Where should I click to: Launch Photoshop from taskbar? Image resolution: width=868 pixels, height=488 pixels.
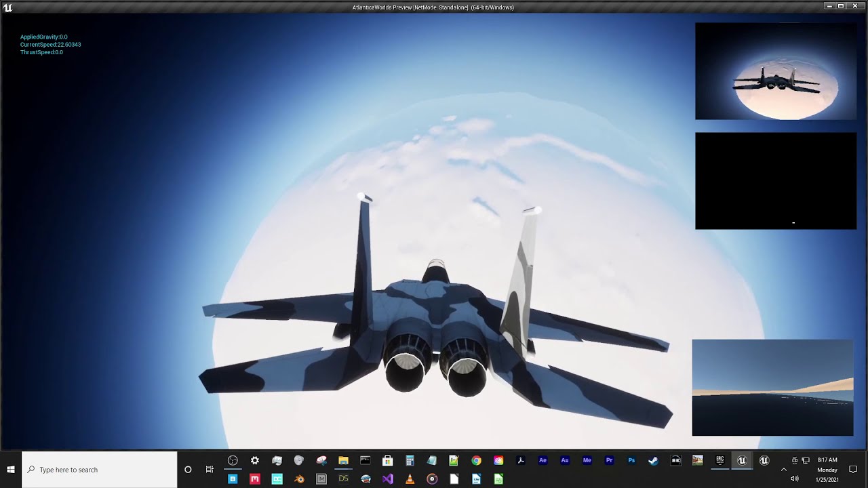tap(631, 460)
